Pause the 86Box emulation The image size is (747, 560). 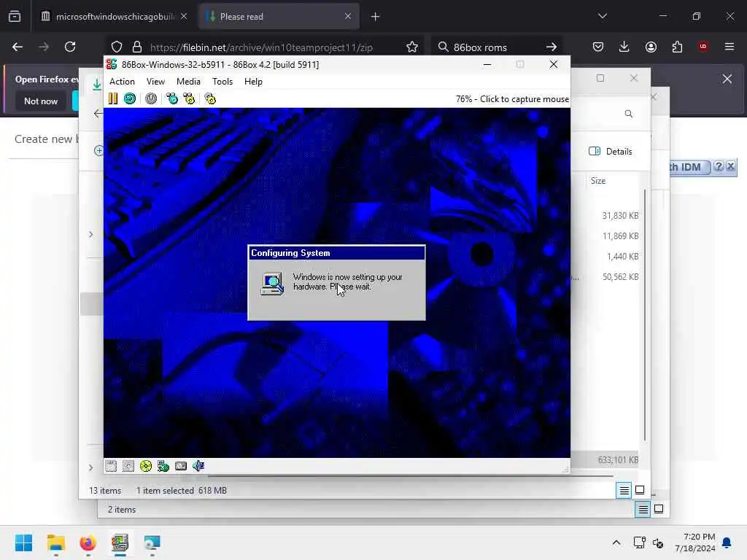click(x=113, y=98)
